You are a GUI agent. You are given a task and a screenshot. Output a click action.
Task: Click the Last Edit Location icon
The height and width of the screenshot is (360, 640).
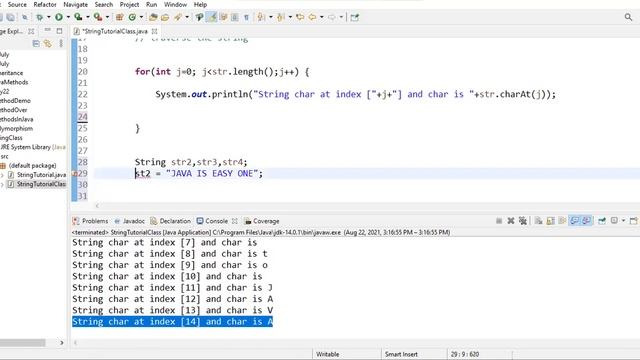coord(300,17)
